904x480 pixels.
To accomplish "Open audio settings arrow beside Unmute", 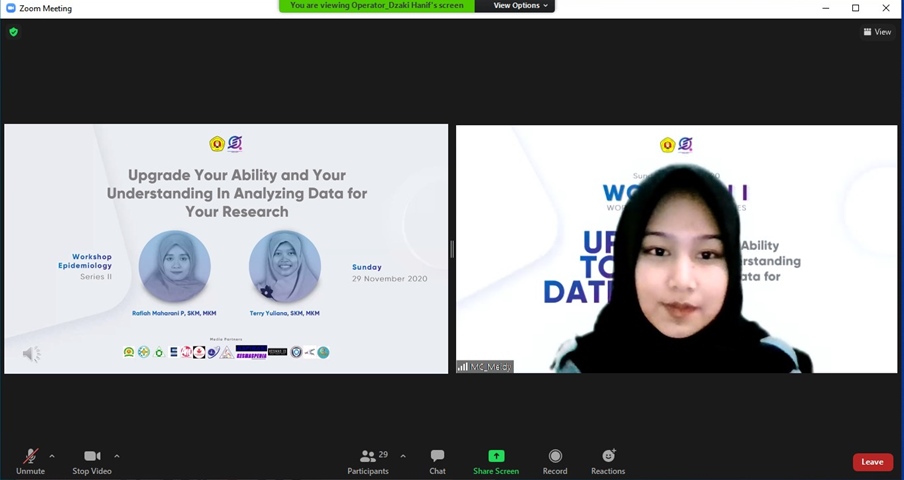I will 52,456.
